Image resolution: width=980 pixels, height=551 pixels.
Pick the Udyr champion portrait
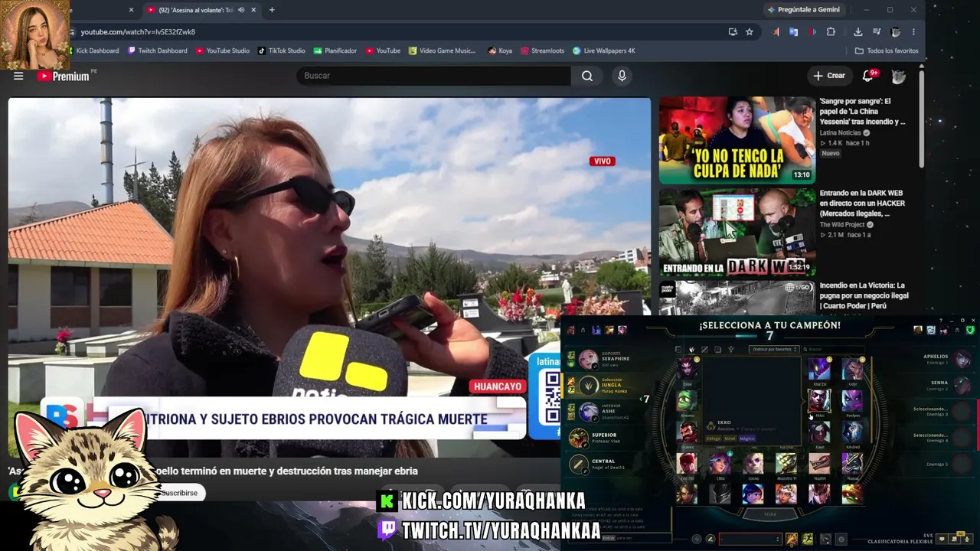pos(852,369)
